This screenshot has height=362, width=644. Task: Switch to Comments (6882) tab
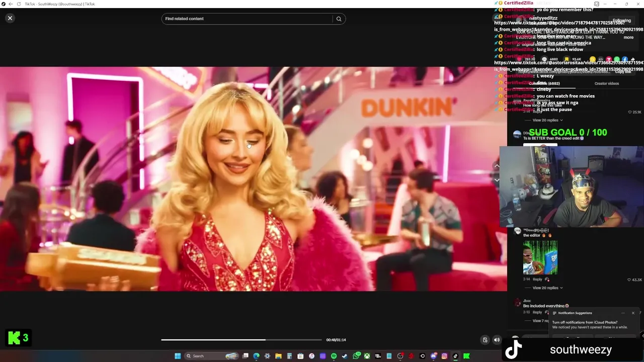pos(544,83)
